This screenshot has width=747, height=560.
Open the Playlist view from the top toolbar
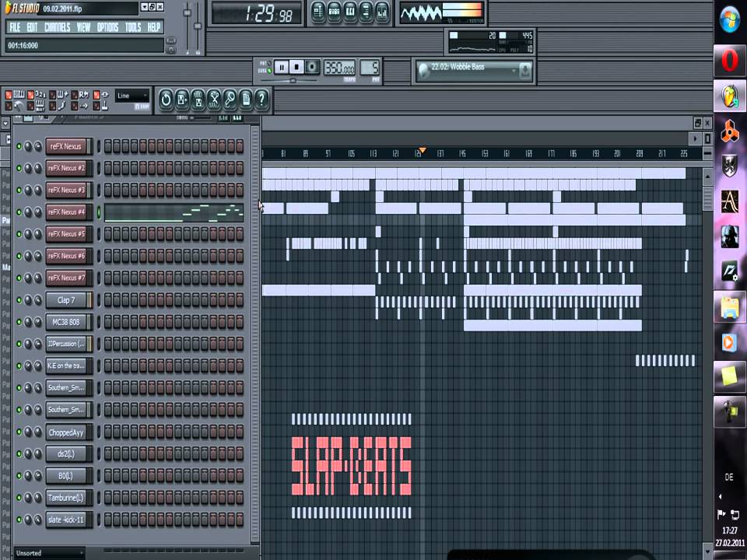[318, 13]
